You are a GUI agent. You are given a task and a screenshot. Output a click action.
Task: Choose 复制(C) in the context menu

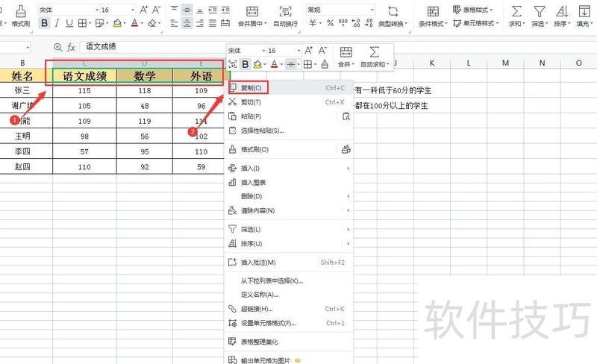[289, 88]
